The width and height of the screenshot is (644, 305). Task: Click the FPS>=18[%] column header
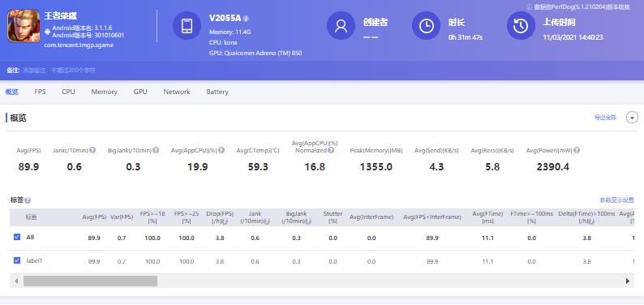coord(152,217)
